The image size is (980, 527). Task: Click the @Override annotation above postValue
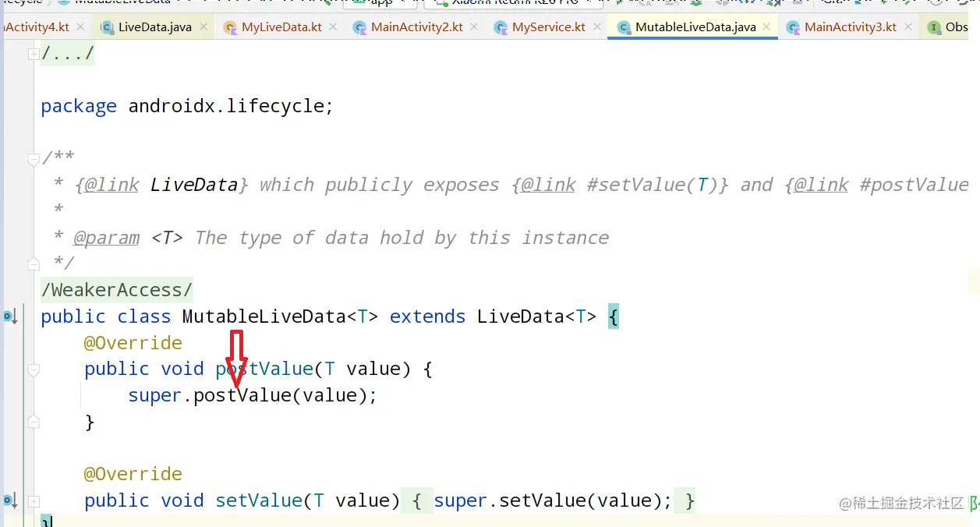click(133, 343)
